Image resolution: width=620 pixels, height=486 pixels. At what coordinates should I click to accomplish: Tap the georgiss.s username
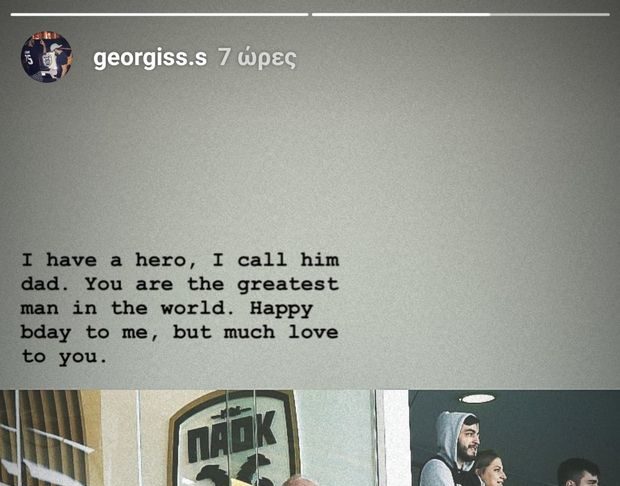[150, 58]
